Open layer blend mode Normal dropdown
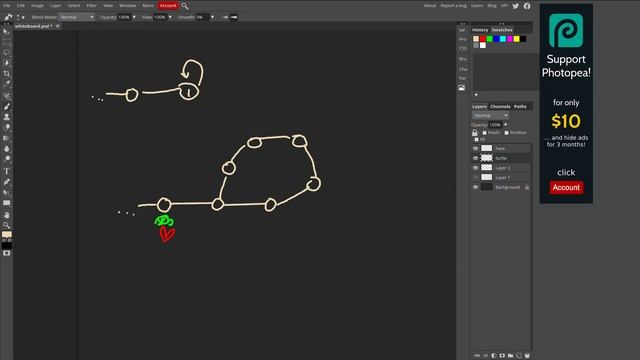640x360 pixels. pyautogui.click(x=490, y=116)
